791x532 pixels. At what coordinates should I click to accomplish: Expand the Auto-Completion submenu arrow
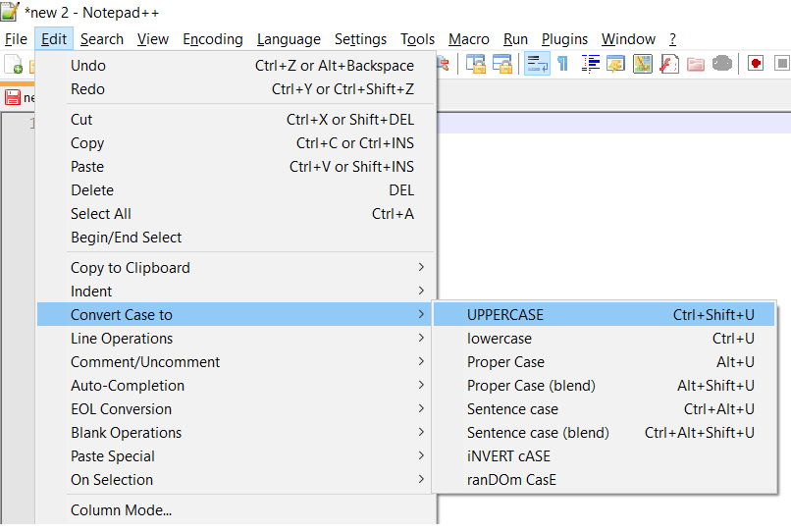point(421,385)
